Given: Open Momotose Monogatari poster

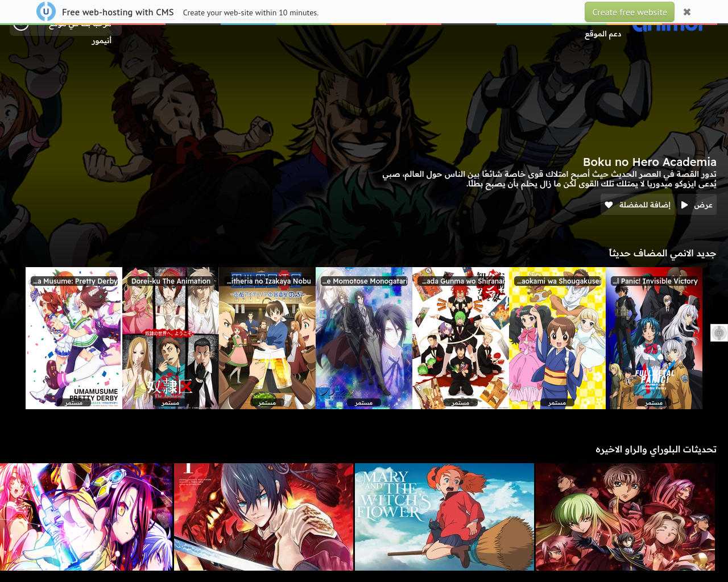Looking at the screenshot, I should point(364,338).
